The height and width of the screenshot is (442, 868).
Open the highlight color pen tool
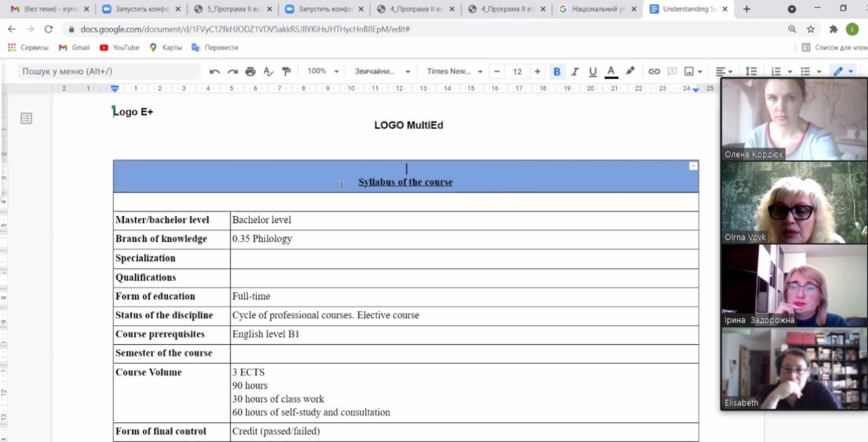pos(630,71)
